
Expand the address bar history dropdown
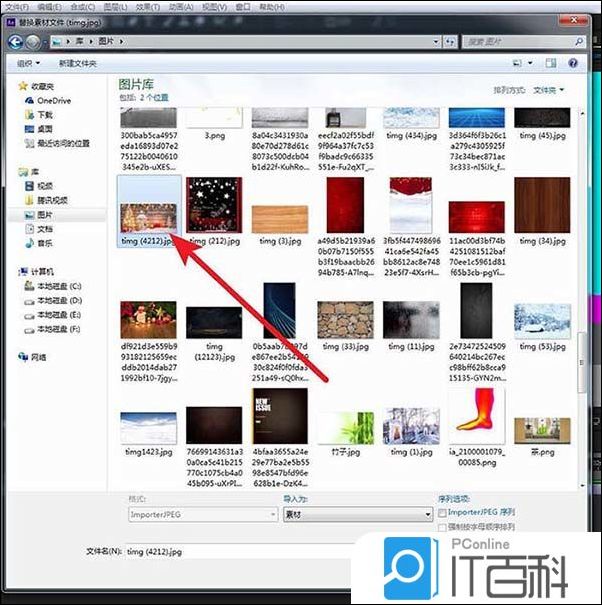pyautogui.click(x=436, y=42)
